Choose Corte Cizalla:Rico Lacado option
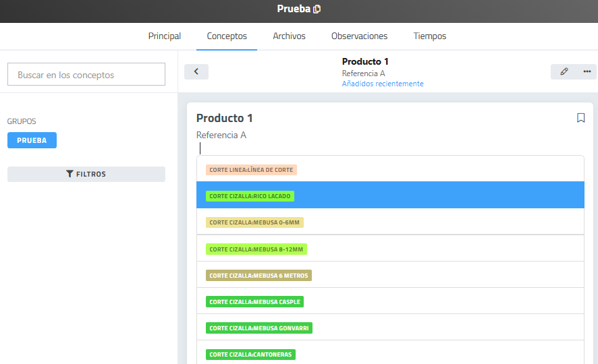The height and width of the screenshot is (364, 598). tap(250, 196)
